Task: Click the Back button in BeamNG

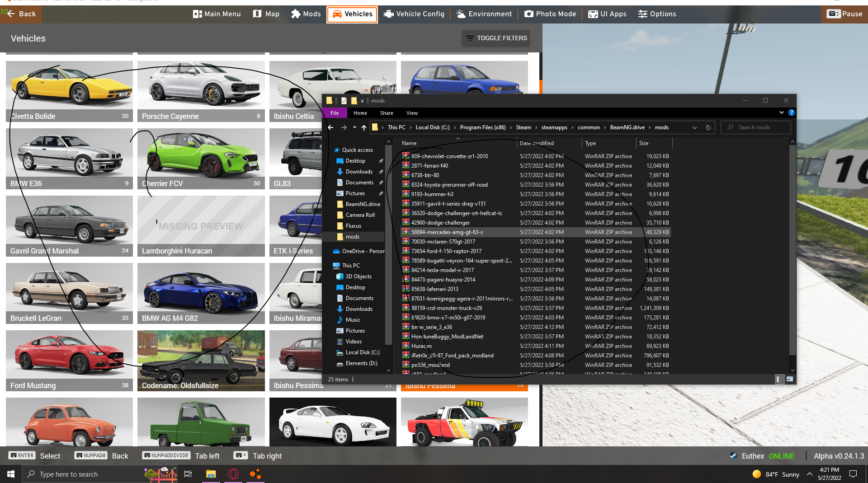Action: [21, 14]
